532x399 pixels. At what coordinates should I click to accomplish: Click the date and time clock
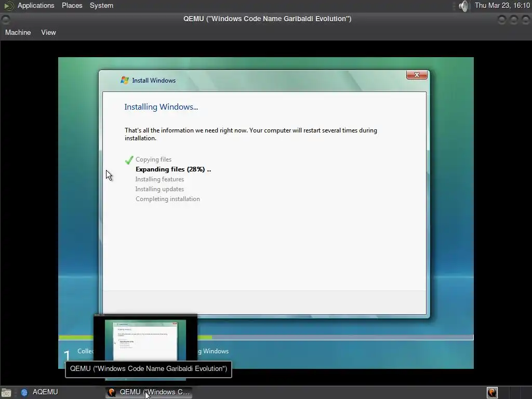tap(502, 5)
